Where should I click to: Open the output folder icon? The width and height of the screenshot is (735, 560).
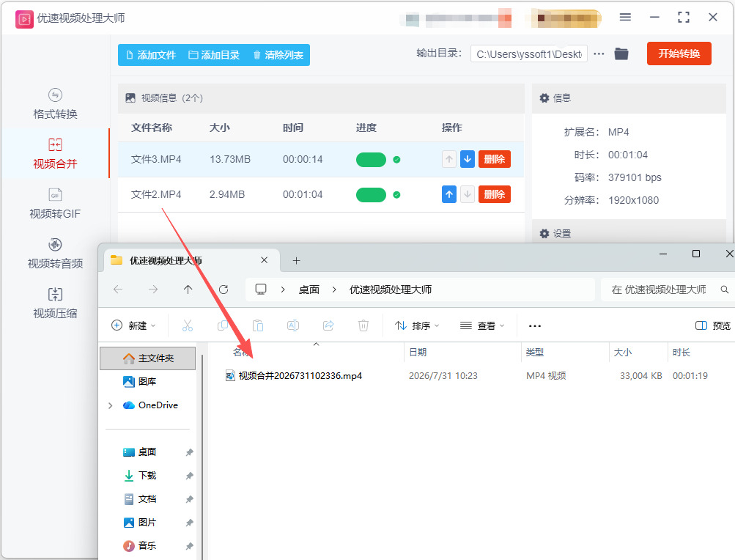[621, 54]
